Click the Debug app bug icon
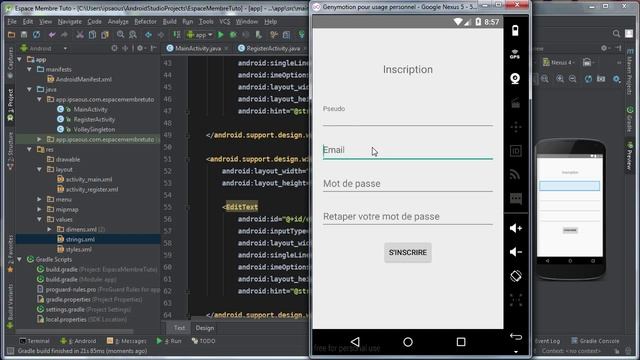 tap(233, 35)
